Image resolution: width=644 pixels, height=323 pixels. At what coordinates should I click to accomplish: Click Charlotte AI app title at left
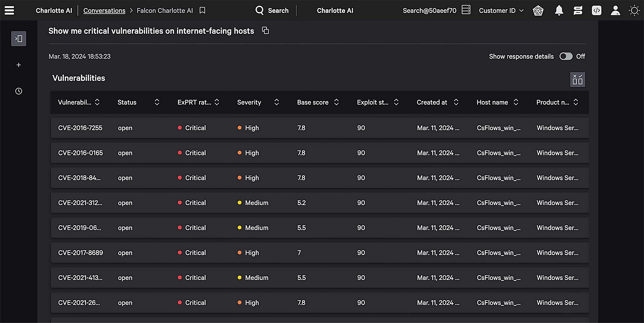tap(54, 10)
